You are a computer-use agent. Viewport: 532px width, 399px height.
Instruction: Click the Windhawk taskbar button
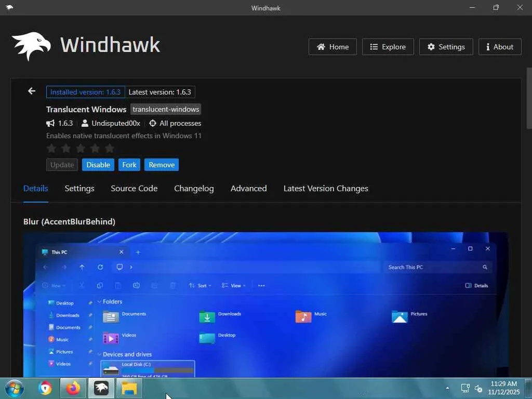[x=101, y=388]
